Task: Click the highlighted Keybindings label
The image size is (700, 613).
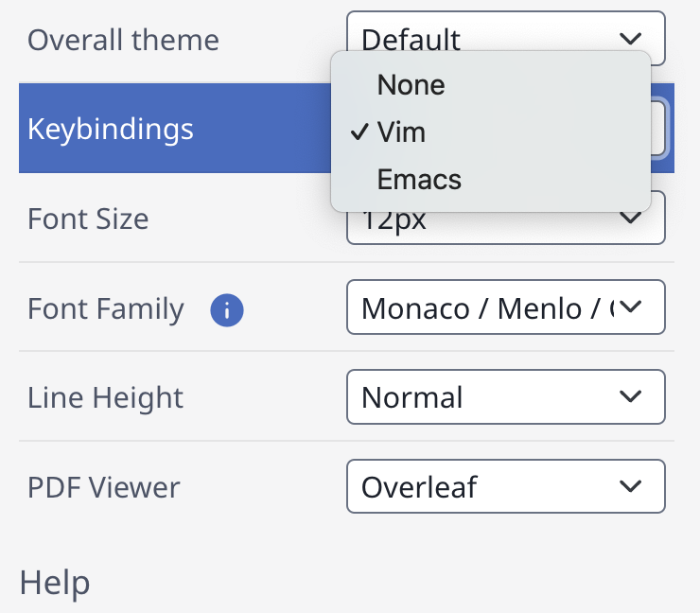Action: point(111,129)
